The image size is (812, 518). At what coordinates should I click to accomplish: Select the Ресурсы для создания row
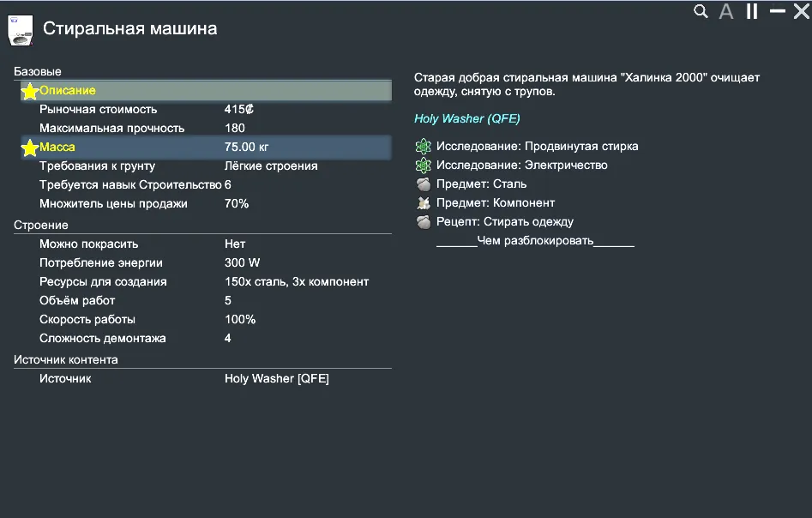tap(204, 282)
